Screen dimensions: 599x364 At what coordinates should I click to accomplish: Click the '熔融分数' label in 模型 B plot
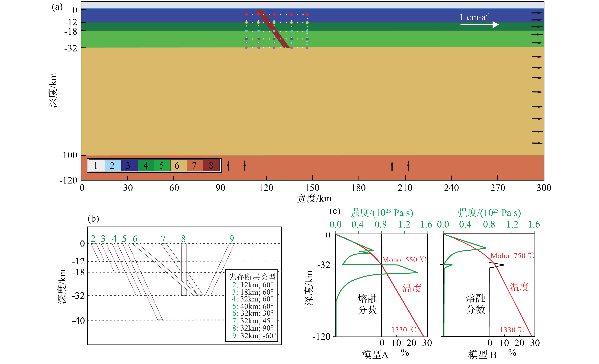click(x=475, y=304)
